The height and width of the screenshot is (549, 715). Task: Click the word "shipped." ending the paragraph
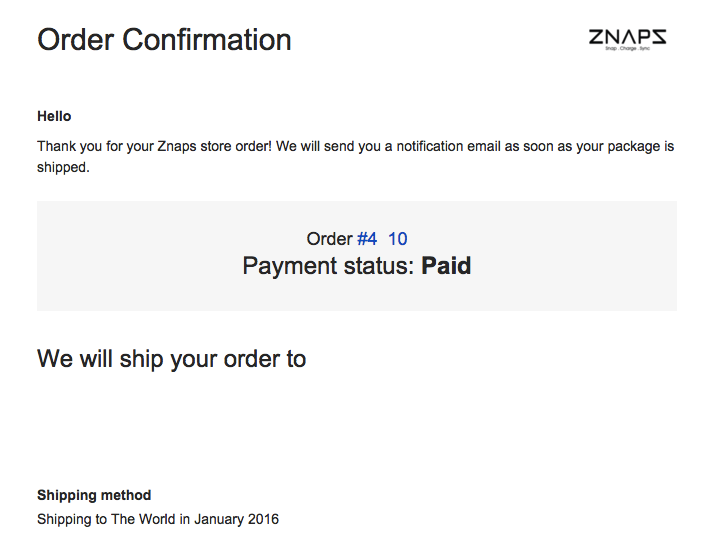pos(63,167)
